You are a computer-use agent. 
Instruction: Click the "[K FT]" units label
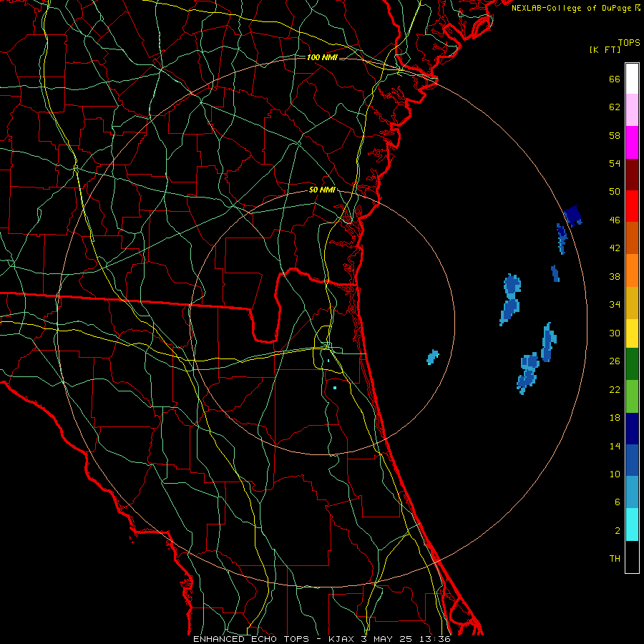[x=605, y=50]
